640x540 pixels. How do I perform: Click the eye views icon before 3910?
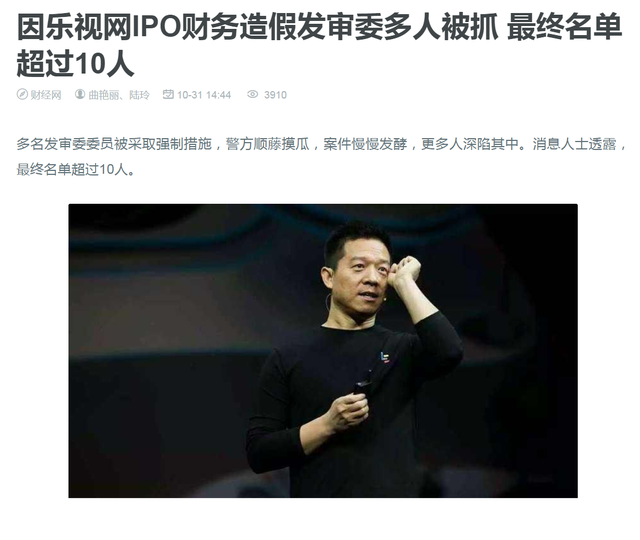[x=253, y=95]
